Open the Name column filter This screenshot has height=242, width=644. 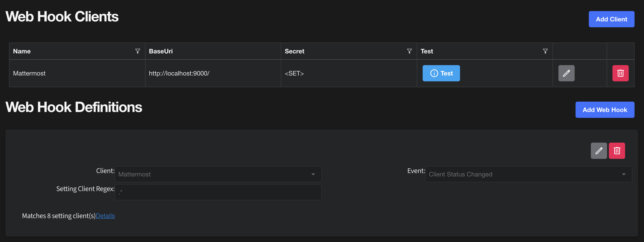tap(138, 51)
